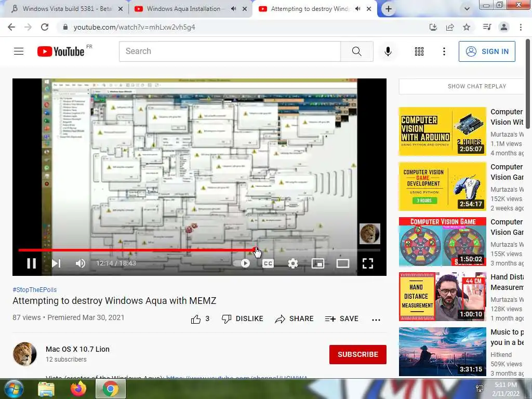Close the Windows Vista build 5381 tab
Viewport: 532px width, 399px height.
[121, 9]
